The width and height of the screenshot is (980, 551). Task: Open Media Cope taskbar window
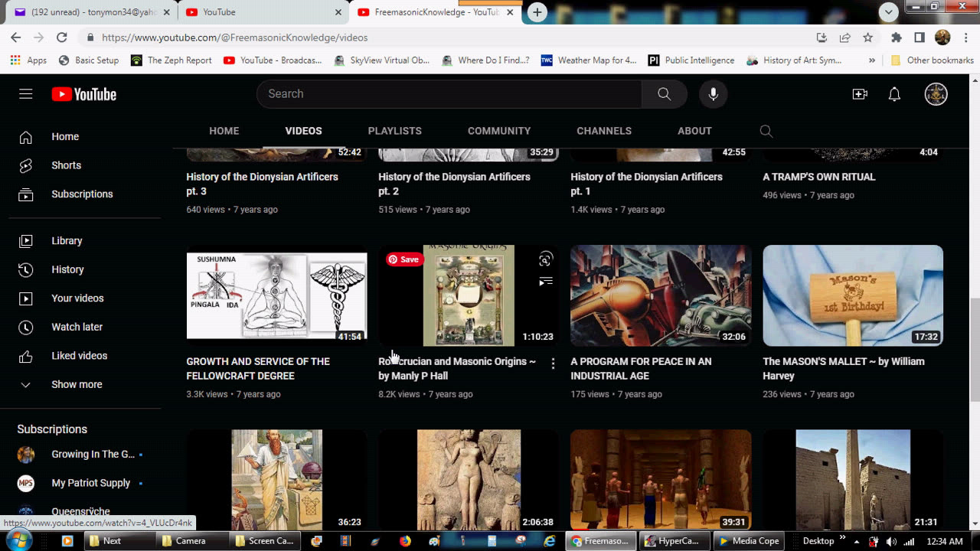tap(748, 540)
